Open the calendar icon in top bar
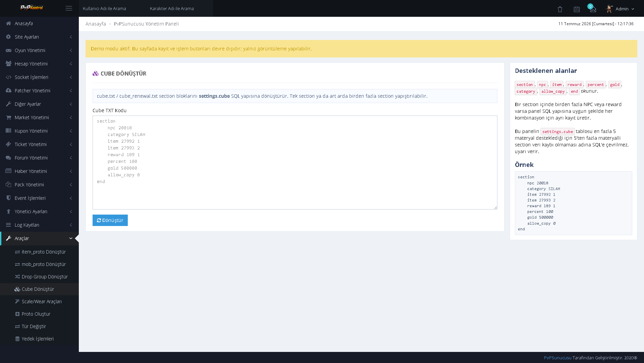 coord(577,9)
